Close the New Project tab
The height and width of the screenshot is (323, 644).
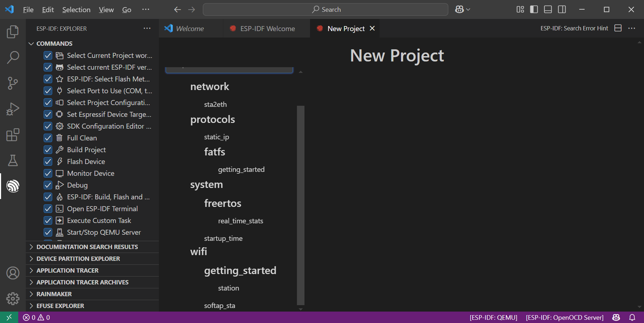coord(372,28)
